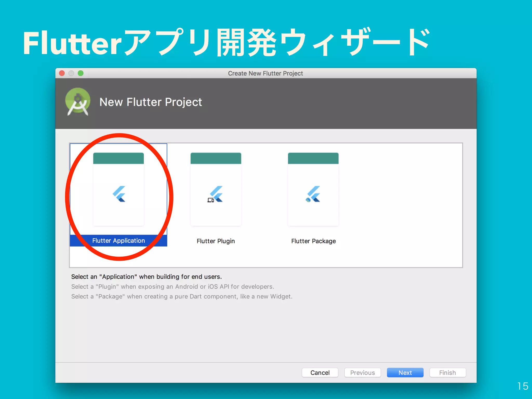Click the Flutter logo in Plugin card
532x399 pixels.
pos(215,194)
